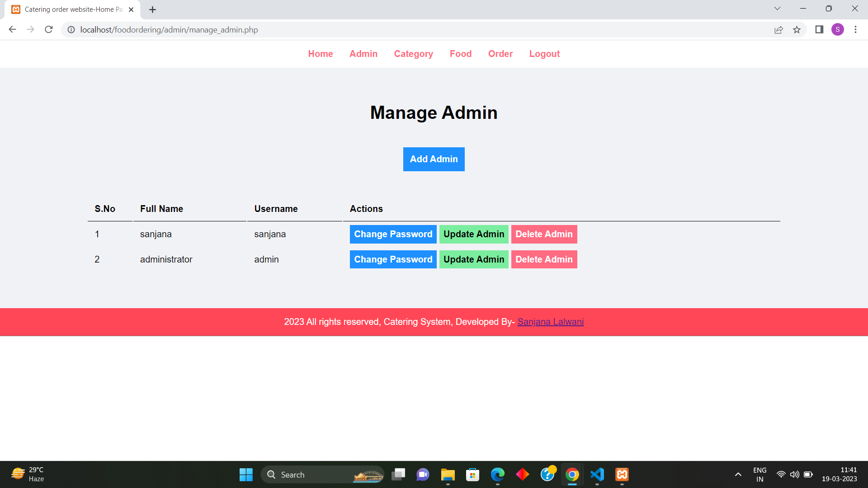Open the Sanjana Lalwani footer link
Screen dimensions: 868x488
coord(550,322)
